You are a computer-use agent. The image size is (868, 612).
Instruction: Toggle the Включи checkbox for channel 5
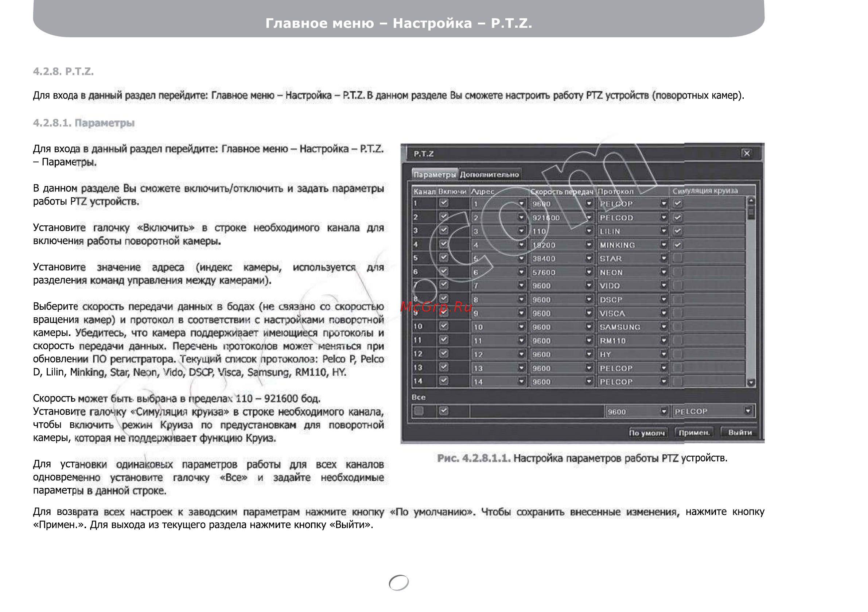coord(444,258)
